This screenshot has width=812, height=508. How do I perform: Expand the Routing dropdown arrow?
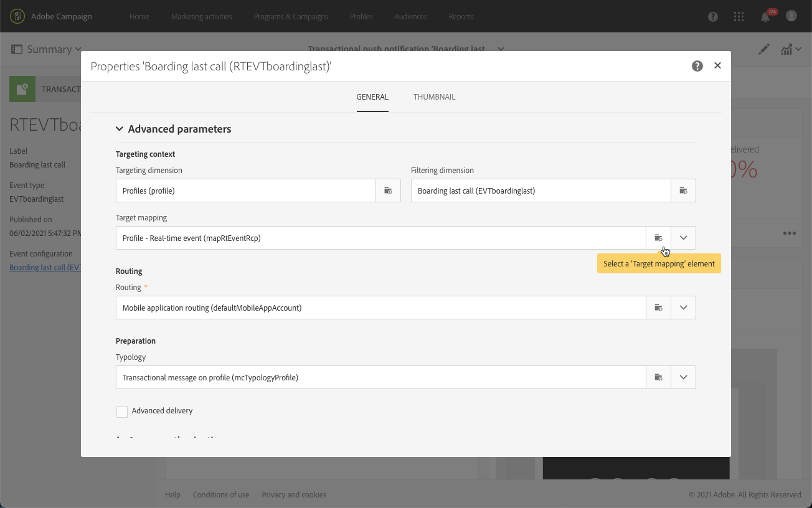click(683, 308)
